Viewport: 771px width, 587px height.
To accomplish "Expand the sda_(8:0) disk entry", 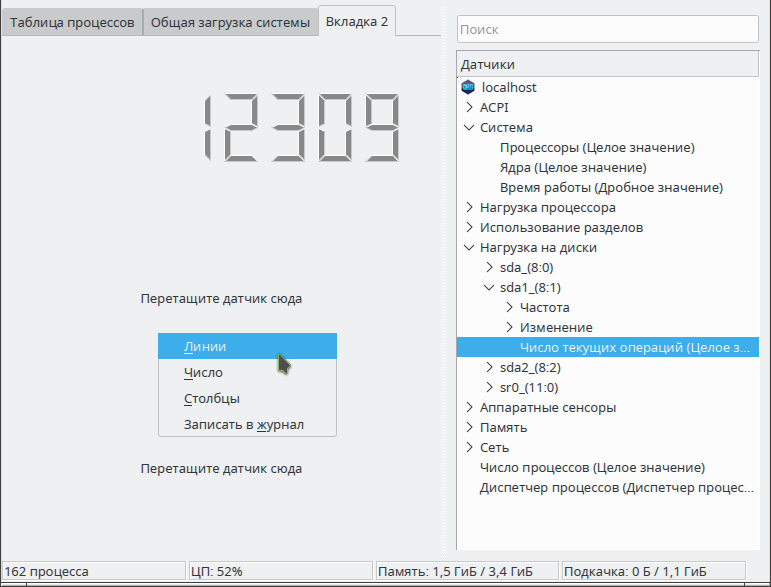I will tap(489, 267).
